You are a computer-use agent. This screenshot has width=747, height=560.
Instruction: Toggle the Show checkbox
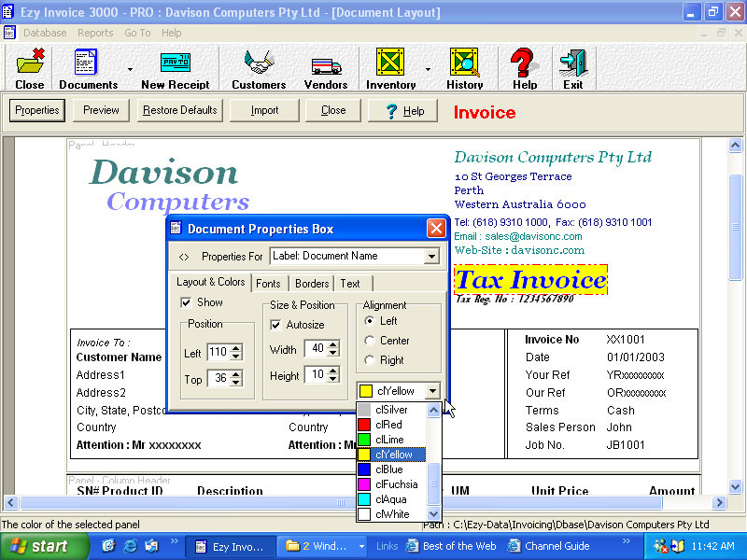(x=186, y=302)
